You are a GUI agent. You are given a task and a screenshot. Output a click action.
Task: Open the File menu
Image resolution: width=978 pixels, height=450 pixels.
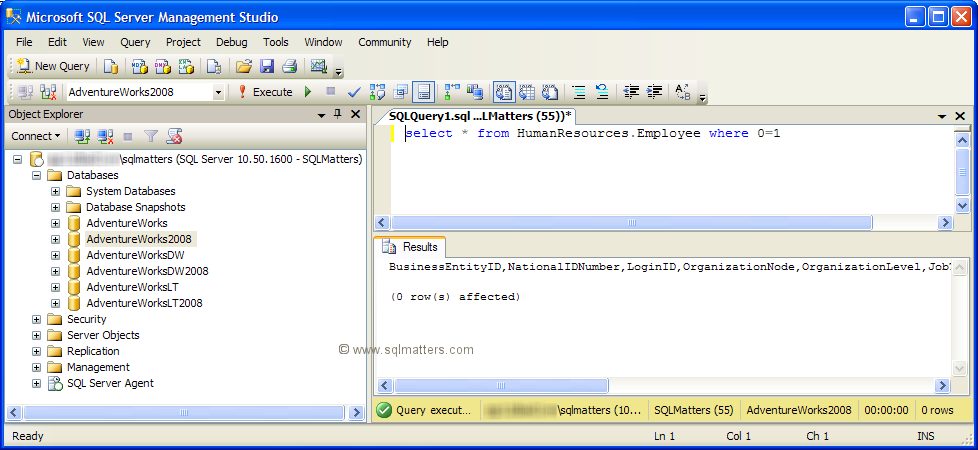pyautogui.click(x=24, y=42)
